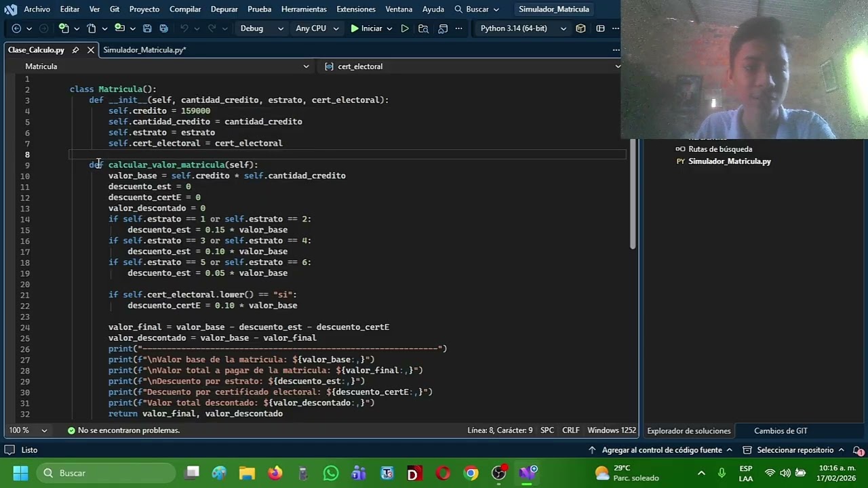868x488 pixels.
Task: Switch to the Simulador_Matricula.py tab
Action: [x=144, y=50]
